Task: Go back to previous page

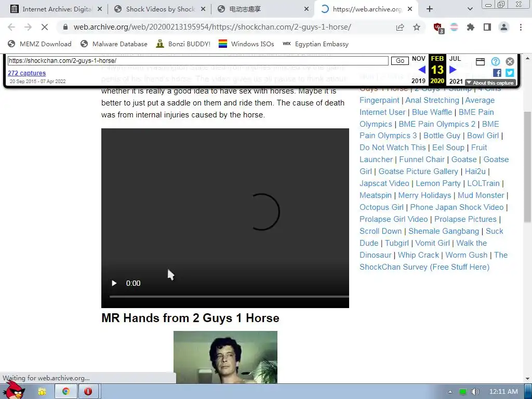Action: 11,27
